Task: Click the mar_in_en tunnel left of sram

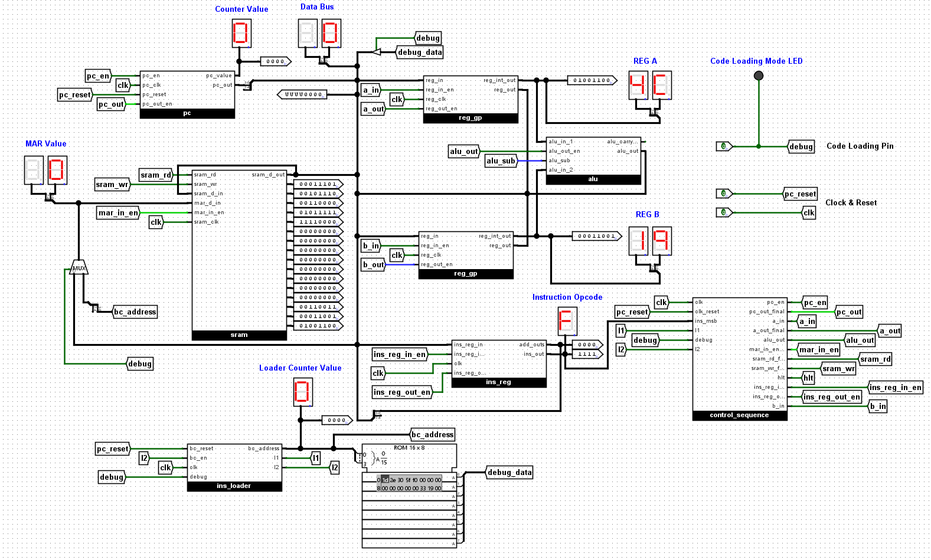Action: pyautogui.click(x=118, y=212)
